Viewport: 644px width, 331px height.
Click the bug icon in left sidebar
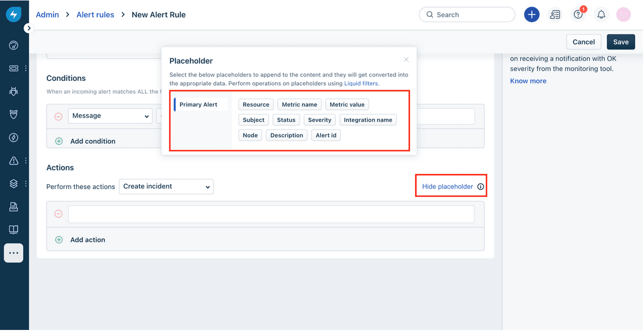[x=14, y=91]
